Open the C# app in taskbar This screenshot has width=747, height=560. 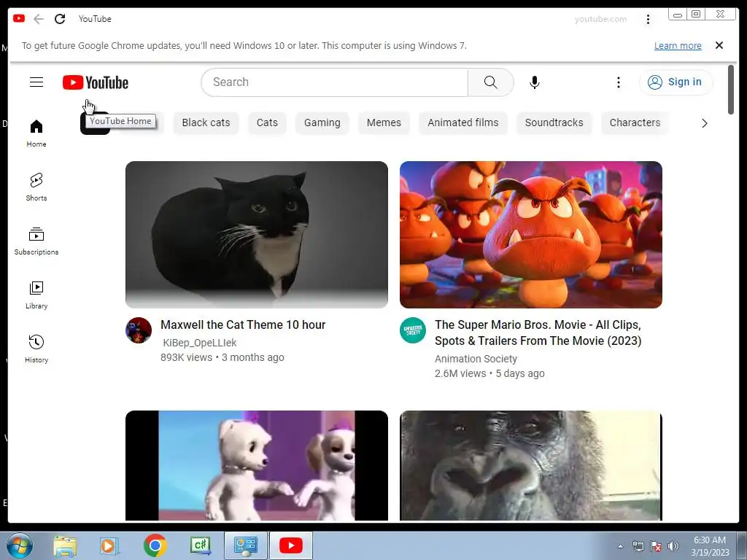pos(200,545)
